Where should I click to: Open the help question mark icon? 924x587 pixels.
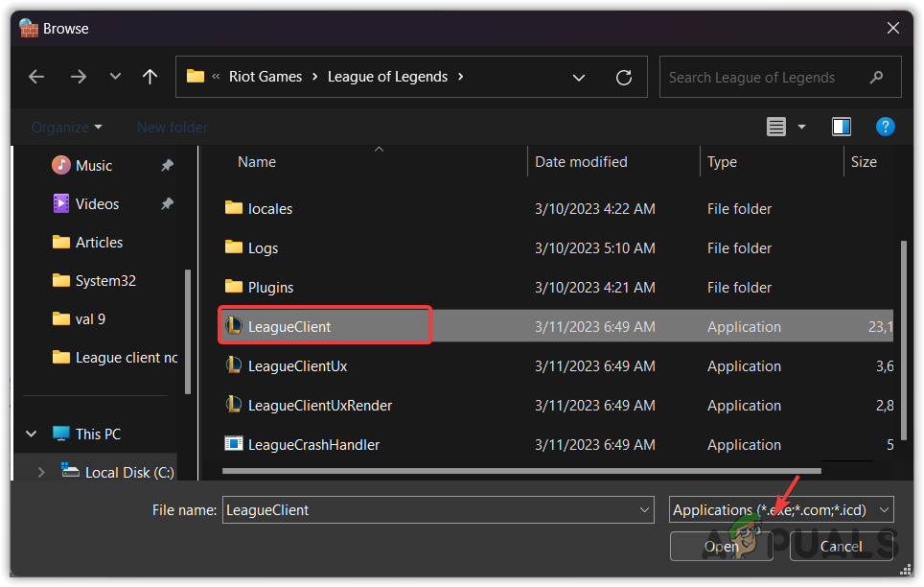click(885, 126)
